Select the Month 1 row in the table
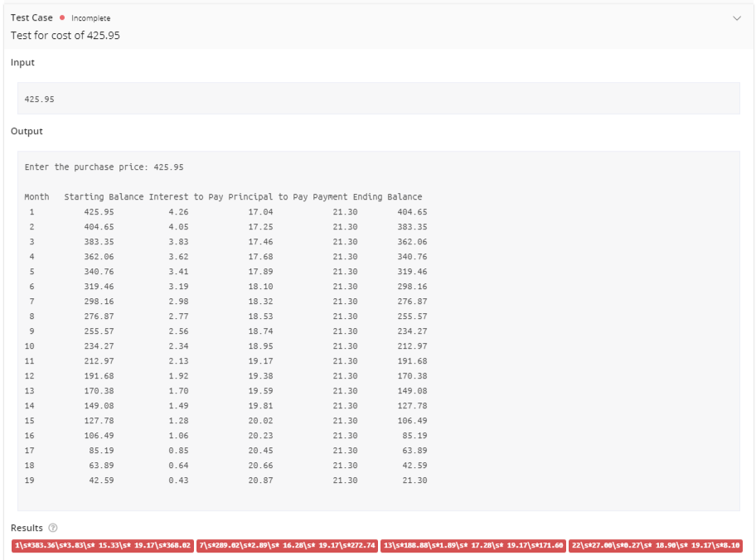 point(224,211)
